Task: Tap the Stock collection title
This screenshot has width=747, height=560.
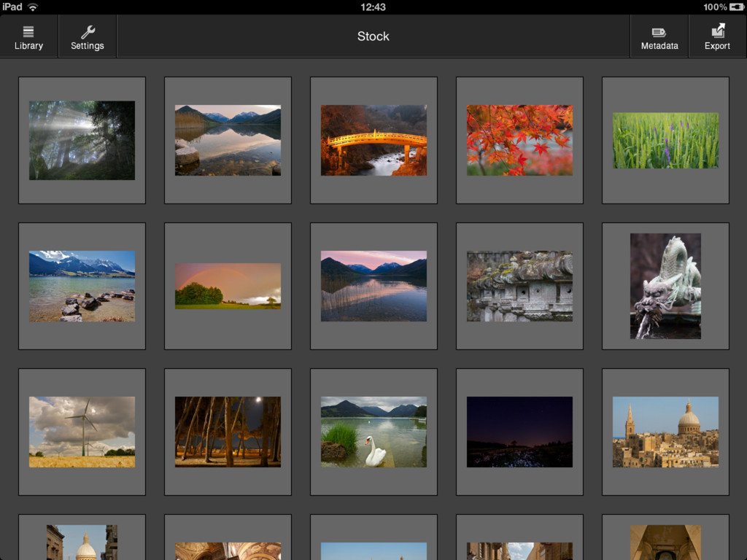Action: tap(373, 36)
